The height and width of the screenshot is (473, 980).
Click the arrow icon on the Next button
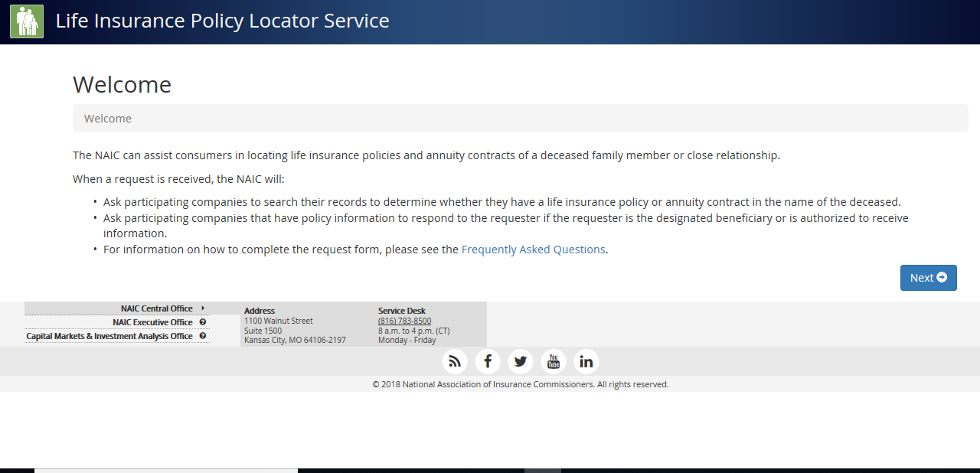pyautogui.click(x=940, y=277)
